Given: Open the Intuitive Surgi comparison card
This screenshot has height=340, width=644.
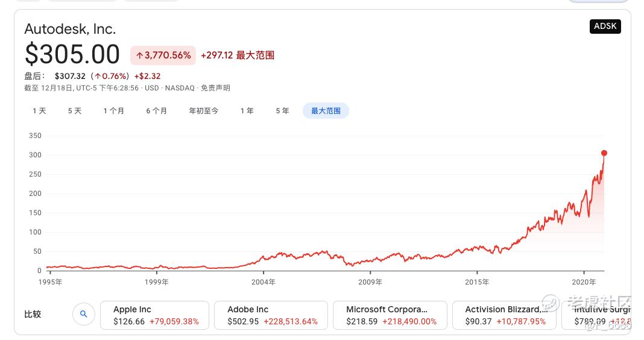Looking at the screenshot, I should (x=596, y=315).
